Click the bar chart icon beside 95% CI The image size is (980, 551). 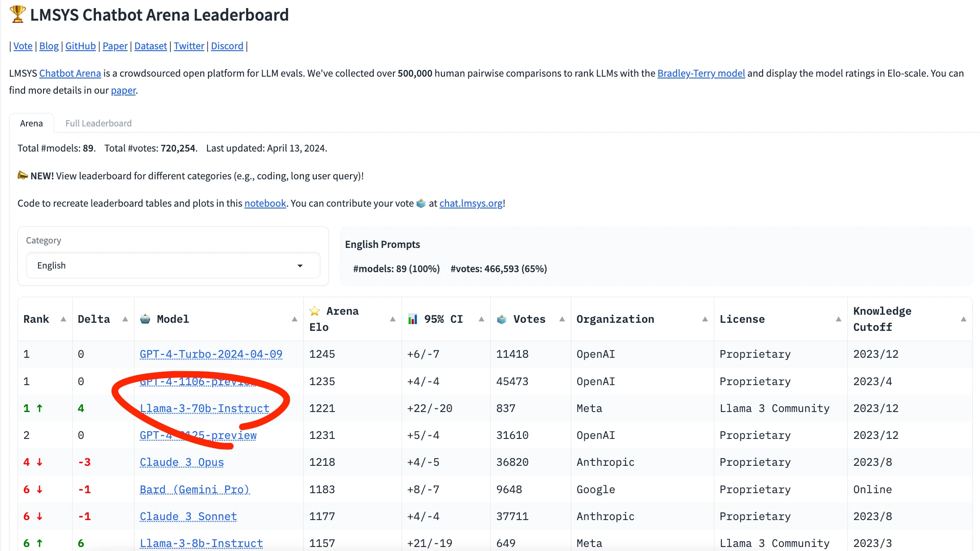[x=413, y=319]
